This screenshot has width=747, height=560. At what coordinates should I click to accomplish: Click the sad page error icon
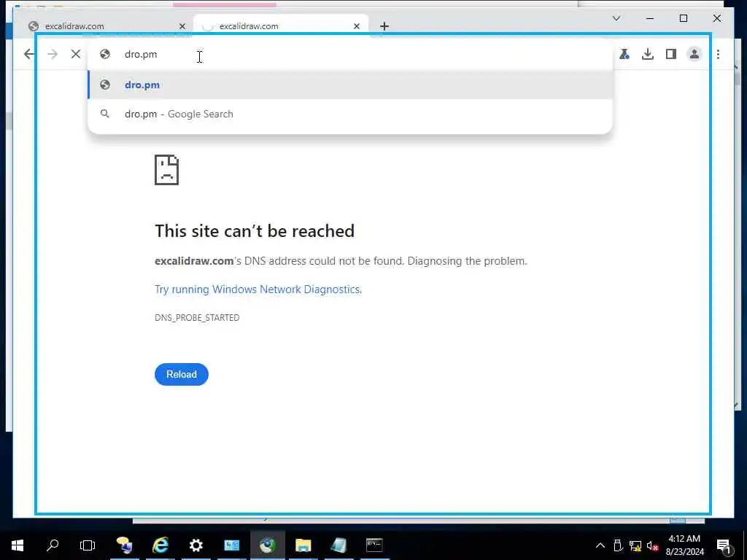167,169
